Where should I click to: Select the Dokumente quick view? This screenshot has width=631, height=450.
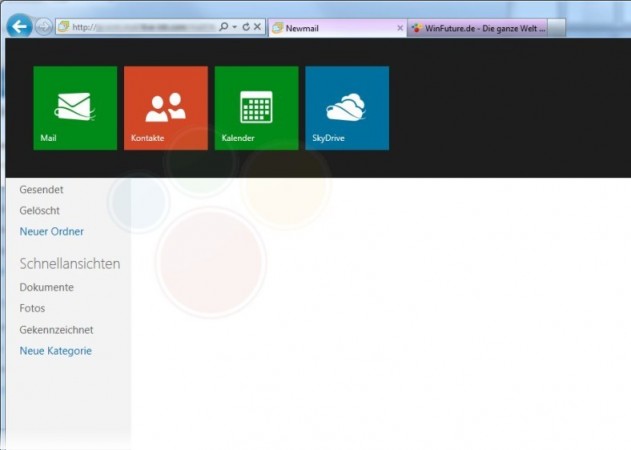coord(46,287)
